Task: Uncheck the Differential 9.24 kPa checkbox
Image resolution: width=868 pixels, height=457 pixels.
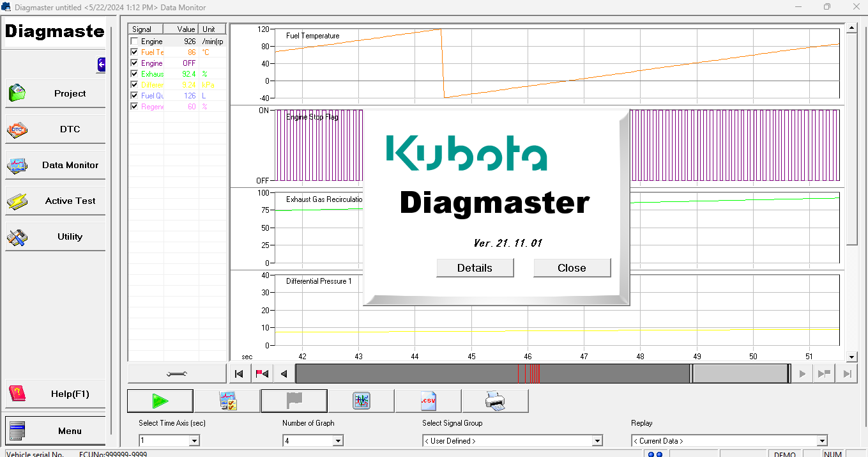Action: (x=134, y=85)
